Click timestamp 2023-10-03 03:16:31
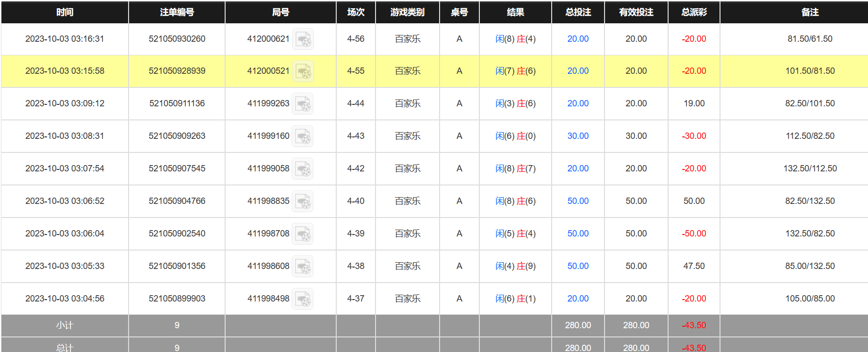The image size is (868, 352). tap(65, 39)
